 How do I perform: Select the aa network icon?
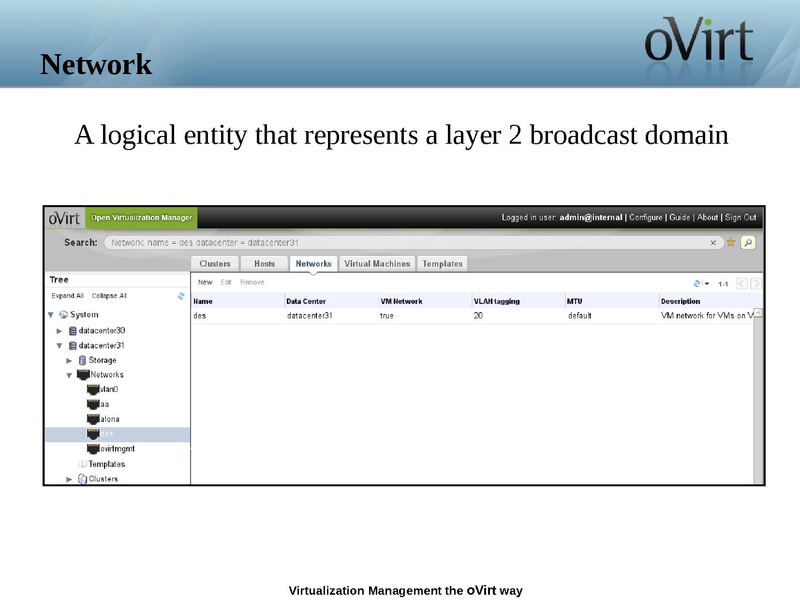point(93,405)
